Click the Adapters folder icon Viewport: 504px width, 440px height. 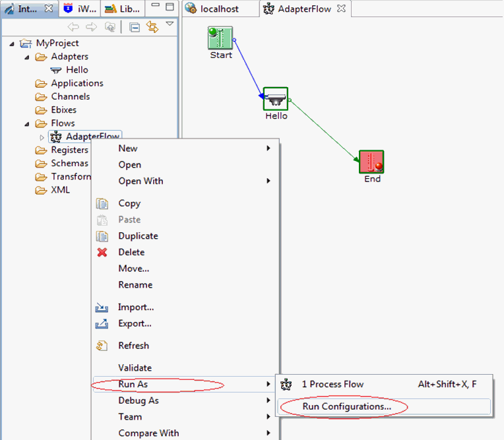click(41, 57)
